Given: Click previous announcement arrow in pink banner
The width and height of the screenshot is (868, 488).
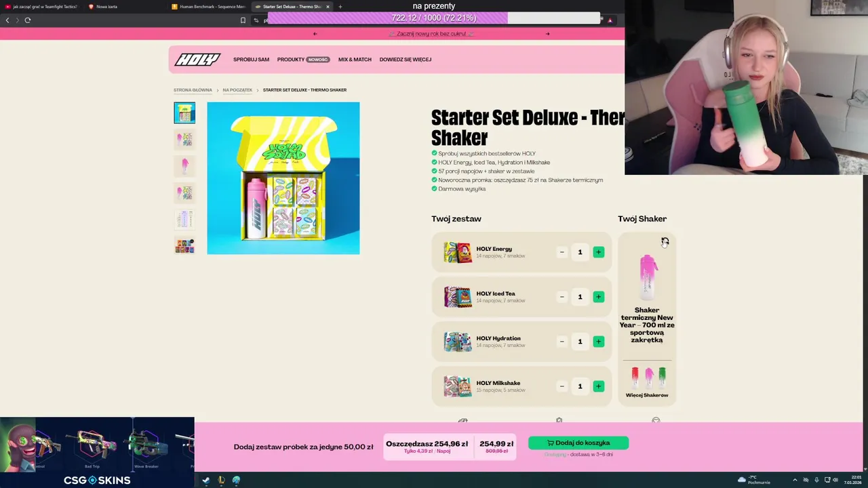Looking at the screenshot, I should [315, 34].
